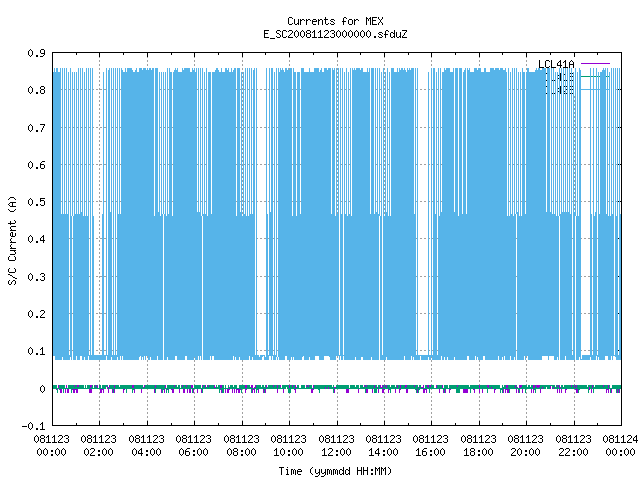Select the y-axis value 0.7
This screenshot has width=640, height=480.
click(36, 128)
